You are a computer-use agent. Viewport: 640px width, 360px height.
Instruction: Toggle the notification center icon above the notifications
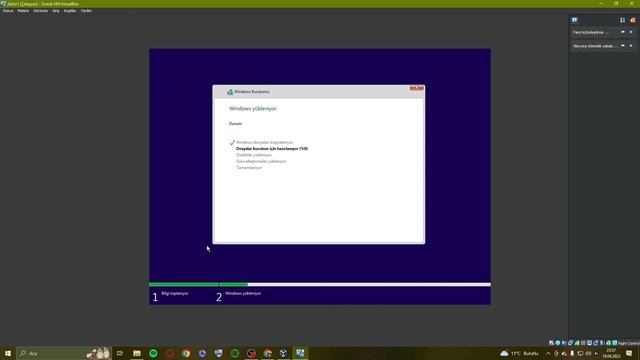click(x=574, y=20)
